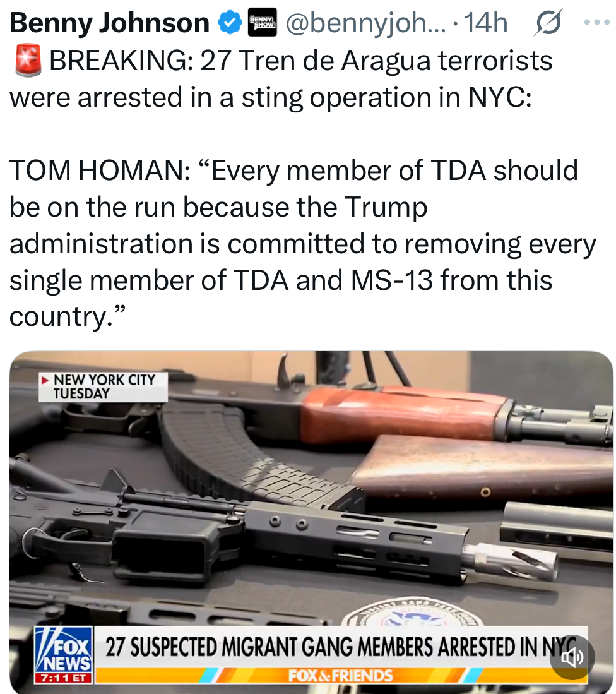This screenshot has height=694, width=616.
Task: Open the three-dot more options menu
Action: (596, 21)
